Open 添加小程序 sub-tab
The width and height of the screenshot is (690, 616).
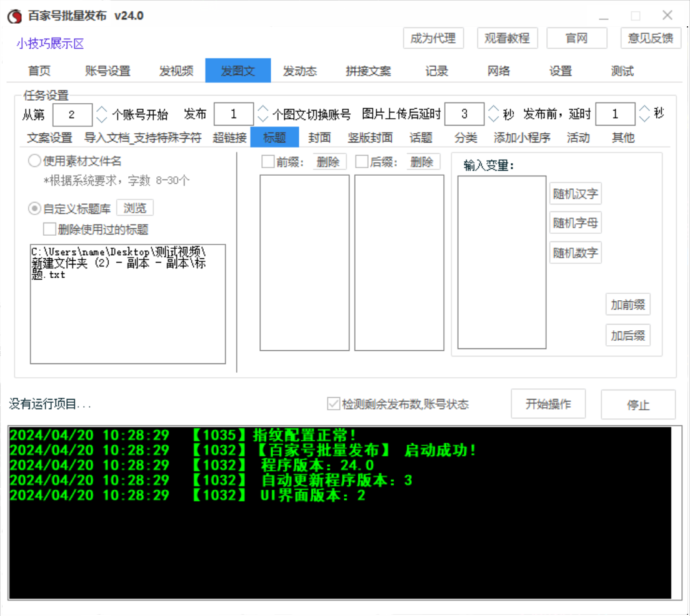tap(522, 138)
